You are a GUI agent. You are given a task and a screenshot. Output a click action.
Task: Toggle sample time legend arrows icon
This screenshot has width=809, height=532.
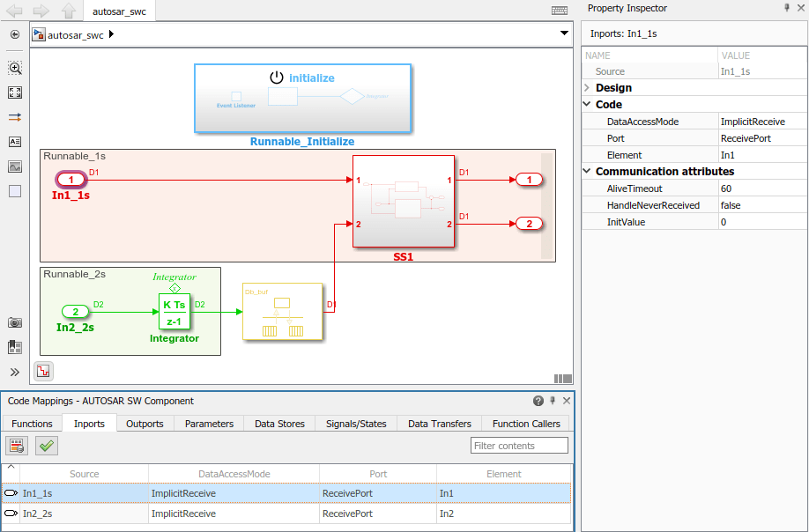coord(15,117)
